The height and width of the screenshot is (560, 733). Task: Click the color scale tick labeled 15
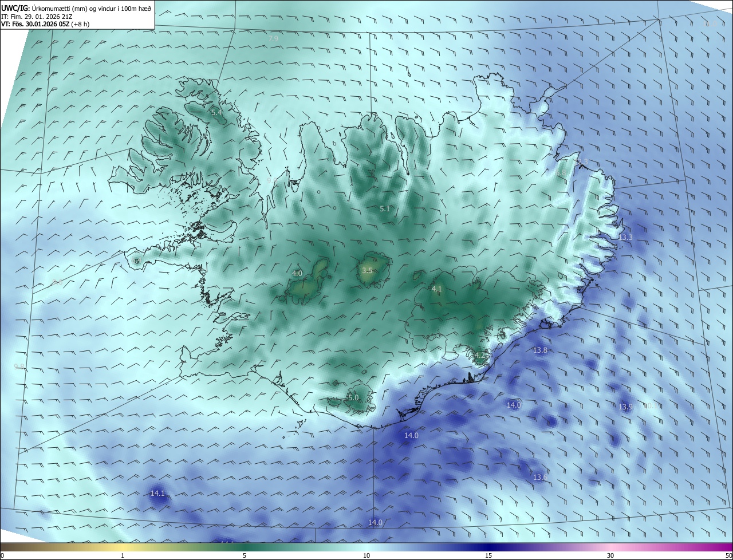click(488, 555)
